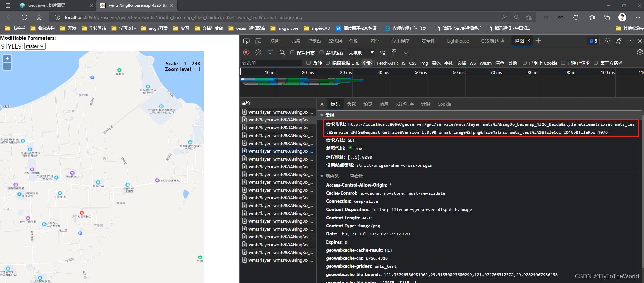The height and width of the screenshot is (283, 644).
Task: Open browser collections icon
Action: coord(607,17)
